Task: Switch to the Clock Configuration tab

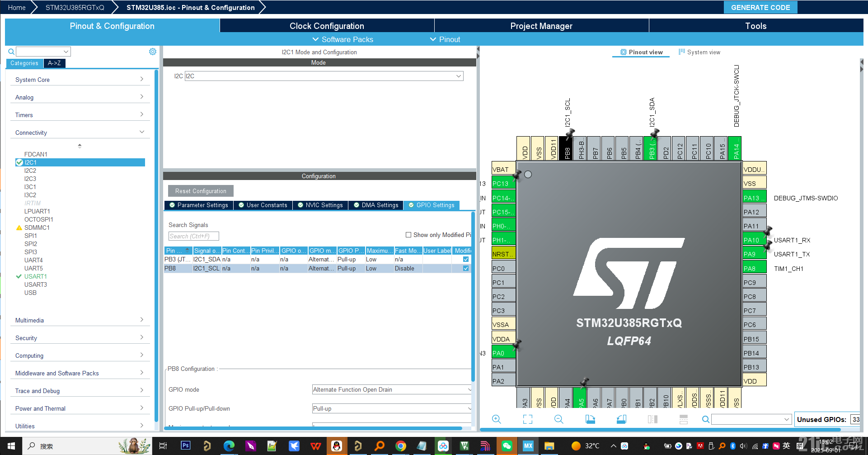Action: (327, 26)
